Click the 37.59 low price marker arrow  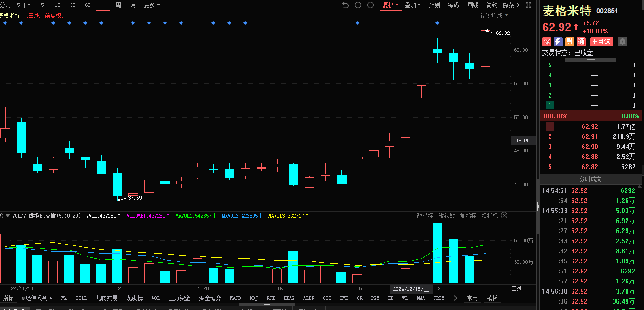point(121,199)
